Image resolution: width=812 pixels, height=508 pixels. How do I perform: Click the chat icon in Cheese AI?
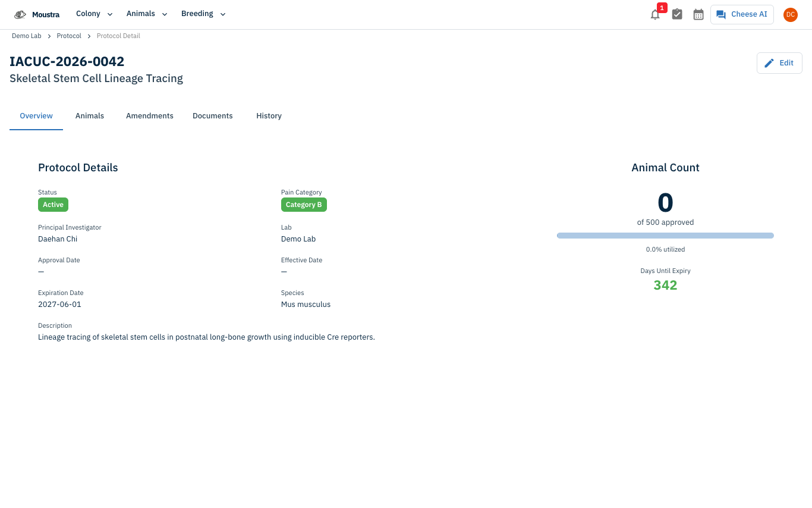(x=721, y=14)
